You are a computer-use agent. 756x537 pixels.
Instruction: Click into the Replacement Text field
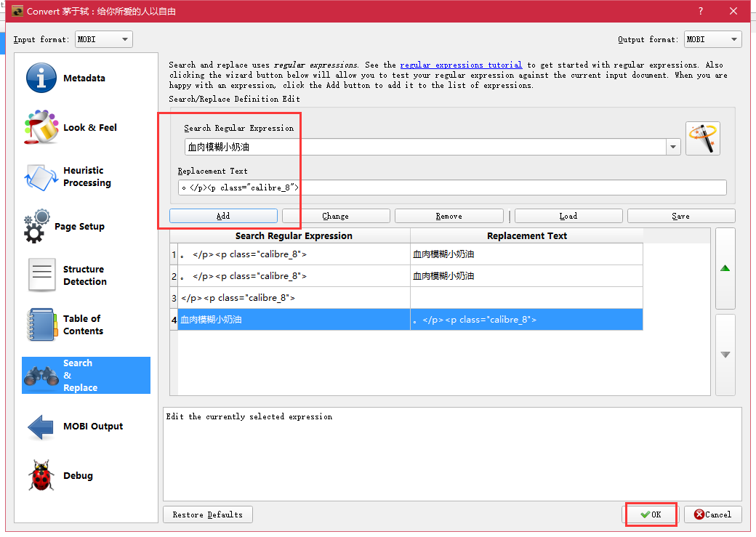coord(451,187)
